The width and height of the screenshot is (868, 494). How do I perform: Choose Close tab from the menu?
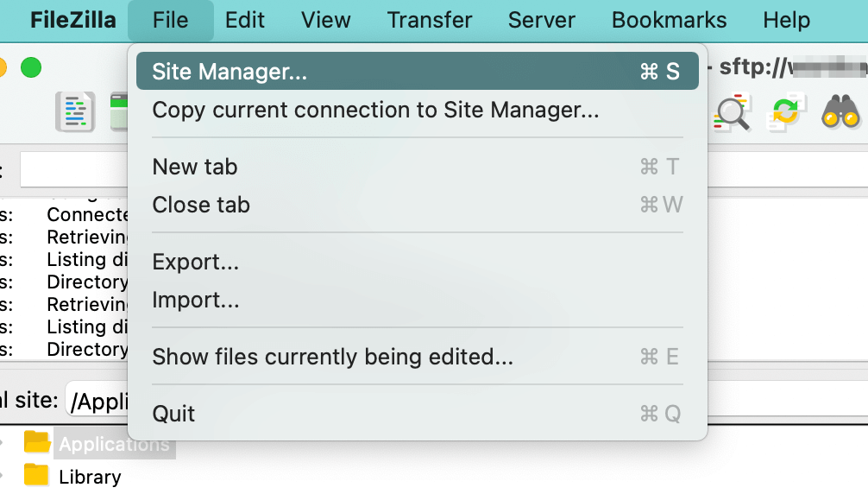pos(201,205)
